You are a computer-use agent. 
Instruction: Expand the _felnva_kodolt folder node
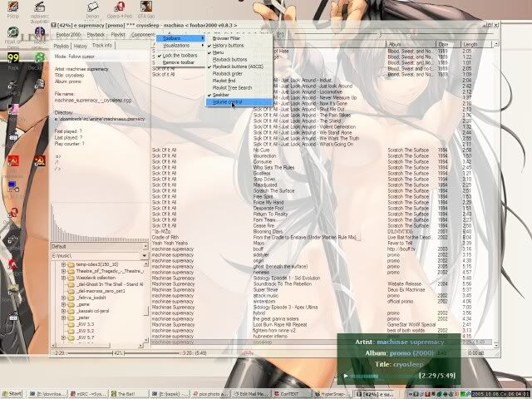click(x=63, y=298)
